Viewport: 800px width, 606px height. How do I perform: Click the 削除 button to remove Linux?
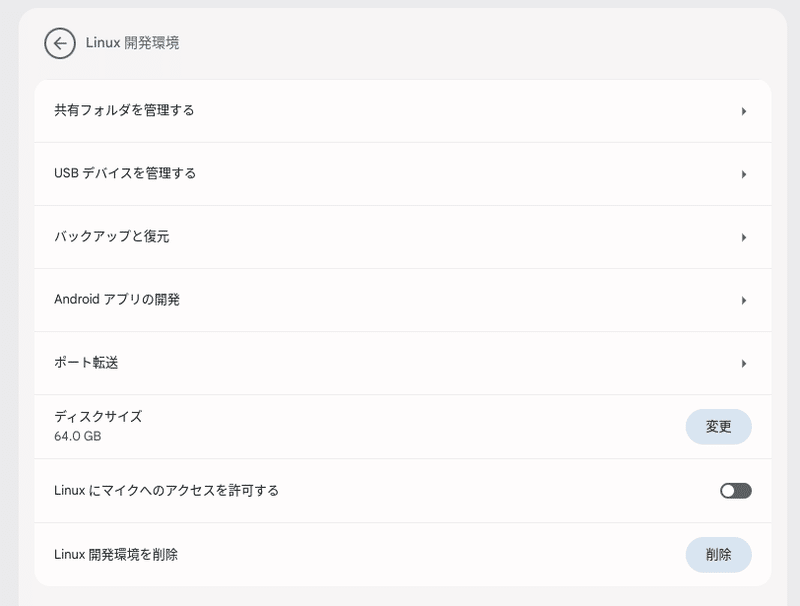click(718, 554)
